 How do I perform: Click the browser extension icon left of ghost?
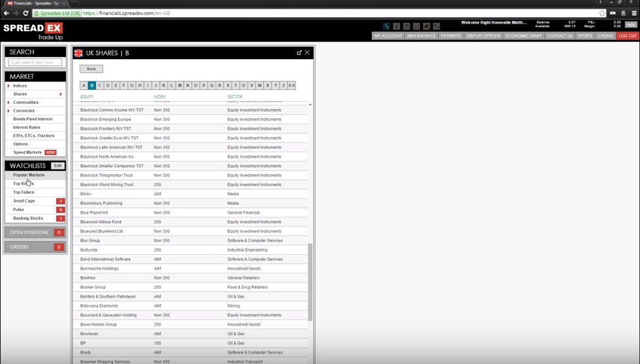tap(612, 13)
